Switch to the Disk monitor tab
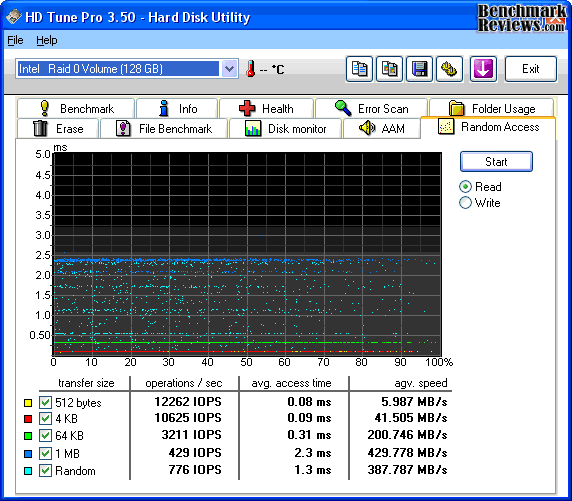 (x=285, y=128)
